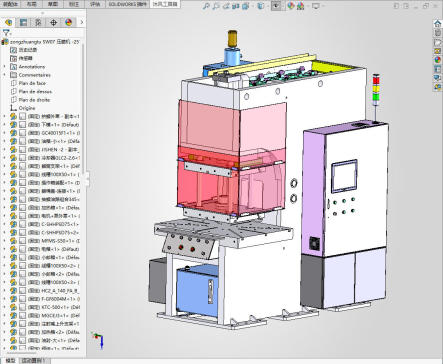
Task: Expand the Annotations folder in tree
Action: 4,67
